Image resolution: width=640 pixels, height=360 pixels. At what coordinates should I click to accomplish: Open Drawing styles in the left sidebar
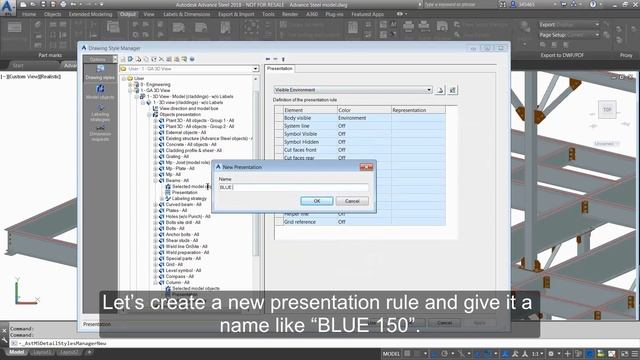(100, 73)
